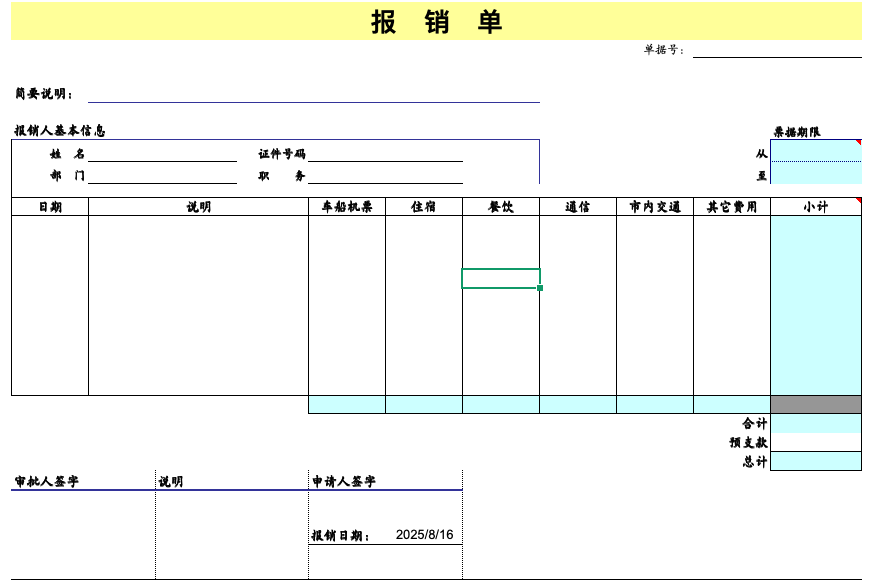Click the gray cell under 小计 column

816,404
